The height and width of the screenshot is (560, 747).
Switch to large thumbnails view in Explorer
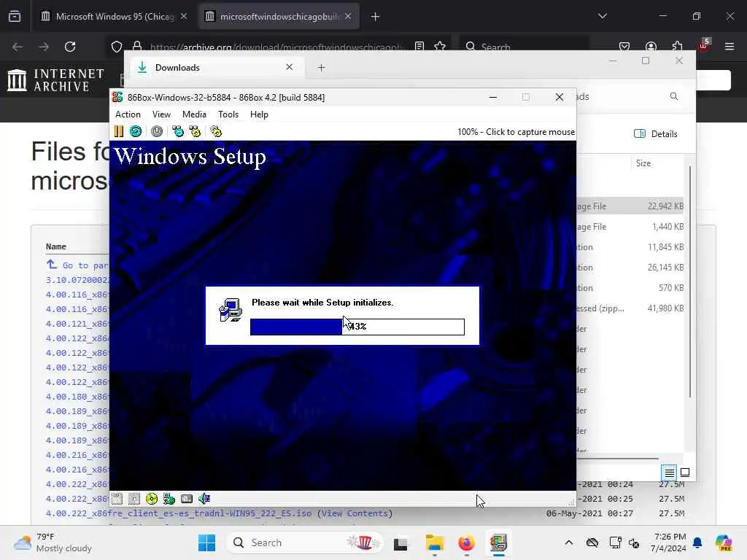[685, 472]
